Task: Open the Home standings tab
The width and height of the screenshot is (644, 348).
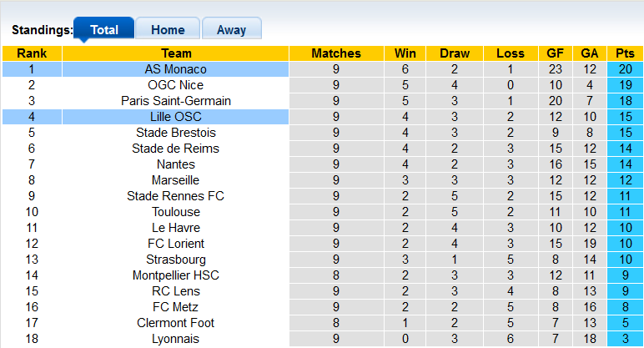Action: (168, 29)
